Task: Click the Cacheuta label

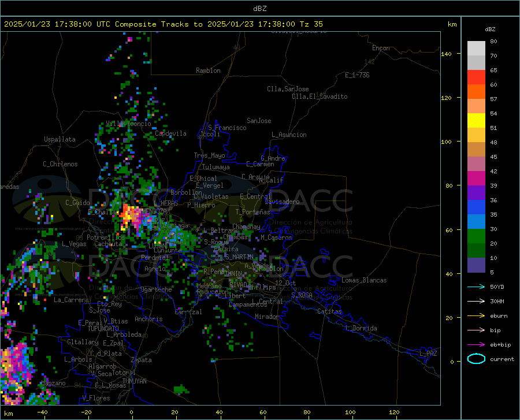Action: coord(109,244)
